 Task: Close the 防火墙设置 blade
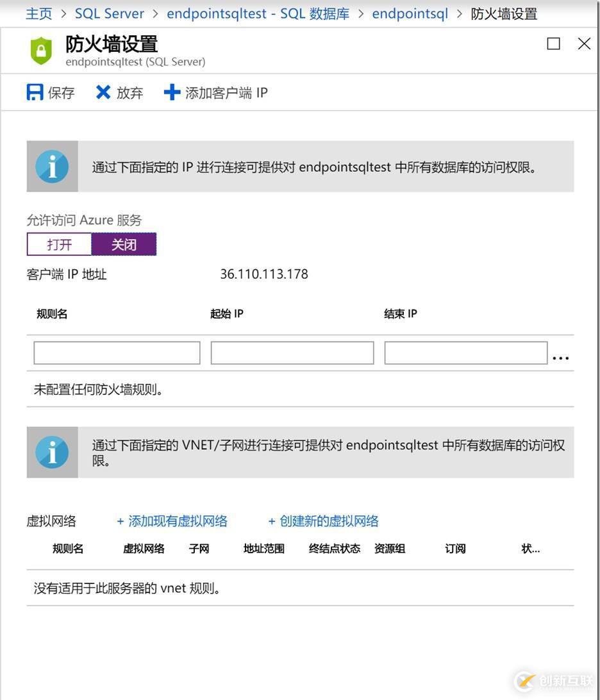[584, 44]
